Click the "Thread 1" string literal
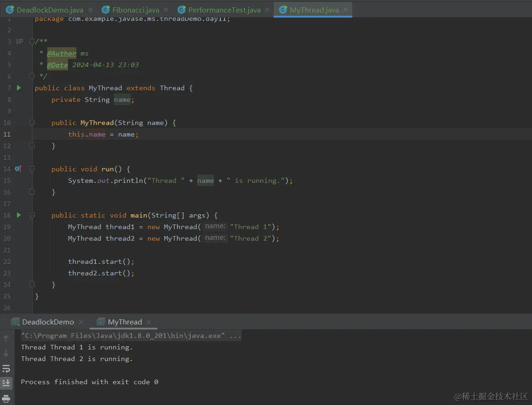Viewport: 532px width, 405px height. tap(250, 227)
